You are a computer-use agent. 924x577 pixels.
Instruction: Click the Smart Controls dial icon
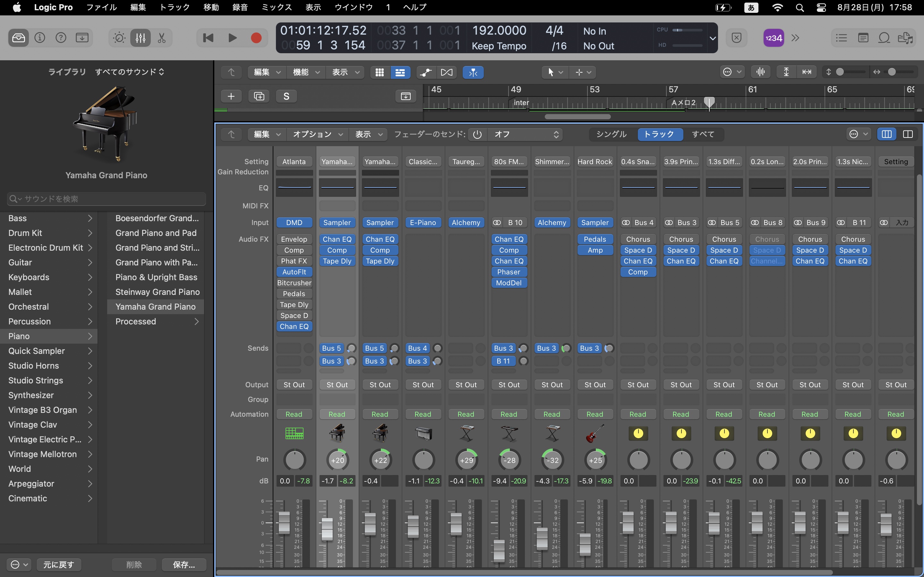tap(119, 38)
